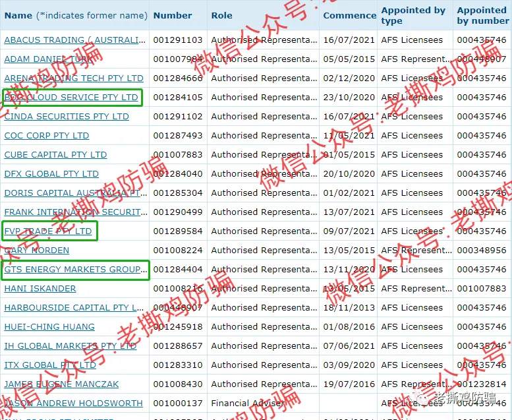Sort by Number column header
Screen dimensions: 512x420
pos(173,15)
